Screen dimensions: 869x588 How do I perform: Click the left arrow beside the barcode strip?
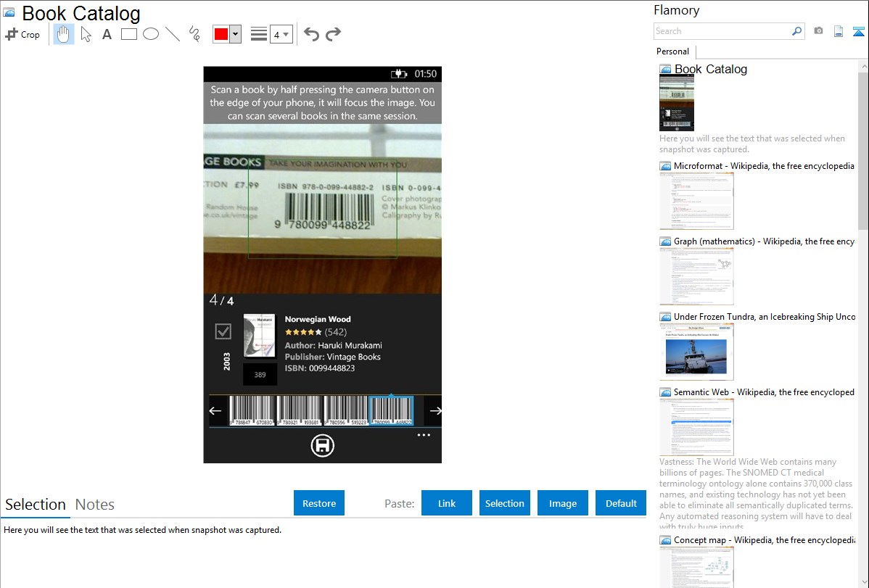(215, 410)
